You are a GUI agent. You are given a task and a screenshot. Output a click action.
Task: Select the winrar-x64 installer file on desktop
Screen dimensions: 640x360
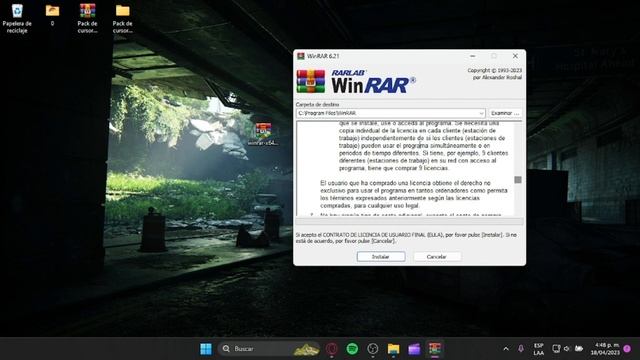tap(263, 134)
